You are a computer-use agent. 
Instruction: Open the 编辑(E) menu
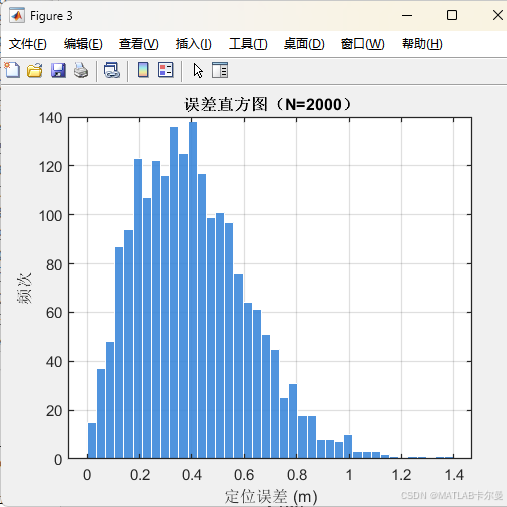coord(83,44)
